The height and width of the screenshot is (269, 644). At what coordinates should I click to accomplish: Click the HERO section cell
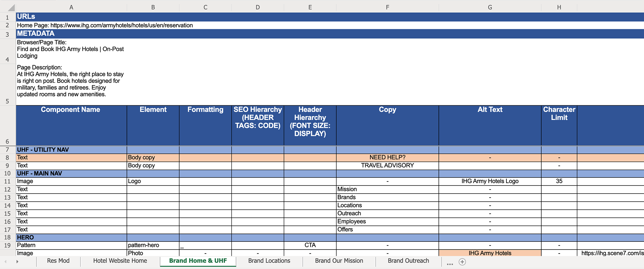(x=71, y=237)
